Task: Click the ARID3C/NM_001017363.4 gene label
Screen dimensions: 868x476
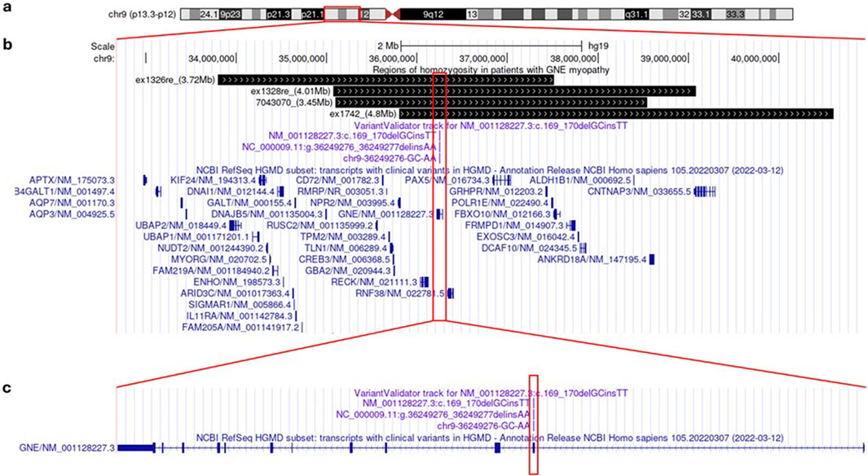Action: tap(236, 293)
